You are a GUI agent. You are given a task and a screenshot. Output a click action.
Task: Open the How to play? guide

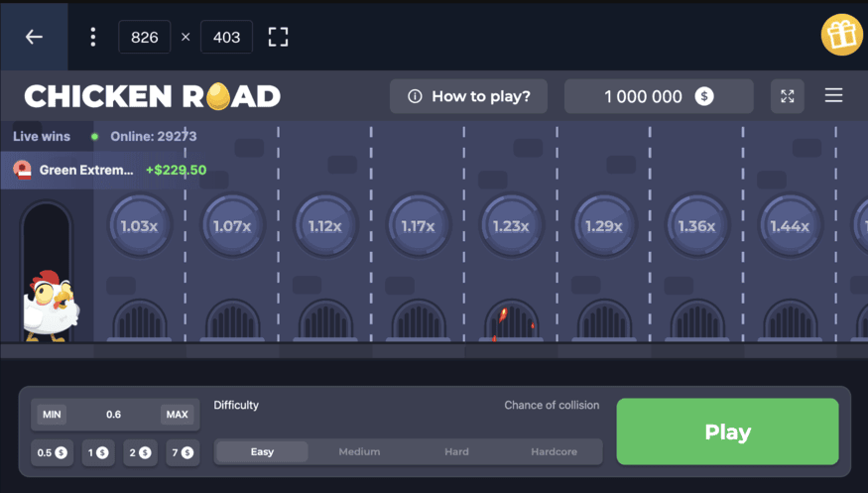468,96
